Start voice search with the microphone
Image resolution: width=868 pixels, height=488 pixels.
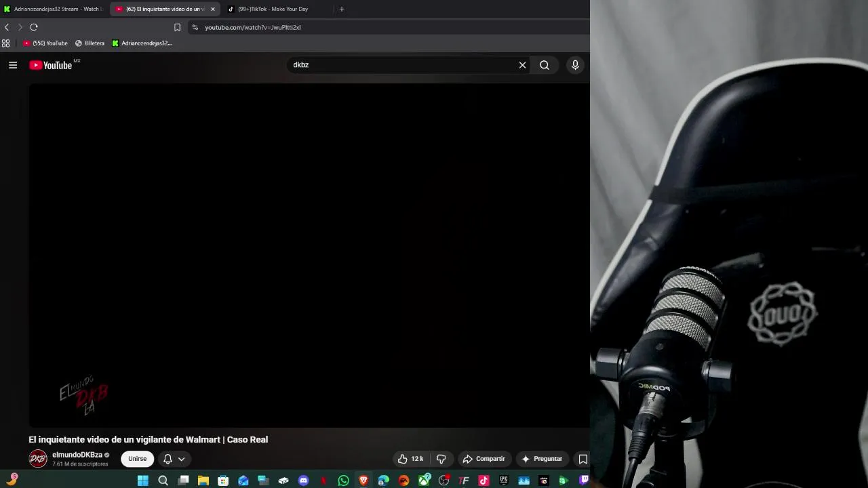[x=575, y=65]
